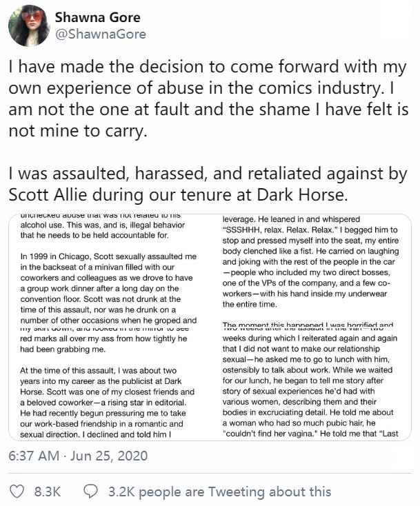View the 8.3K likes count
This screenshot has height=506, width=420.
pyautogui.click(x=48, y=492)
